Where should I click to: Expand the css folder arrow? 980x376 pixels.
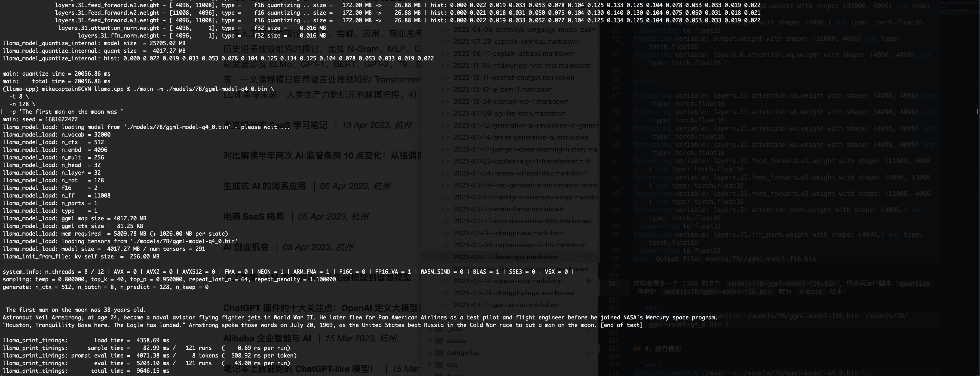[x=430, y=365]
